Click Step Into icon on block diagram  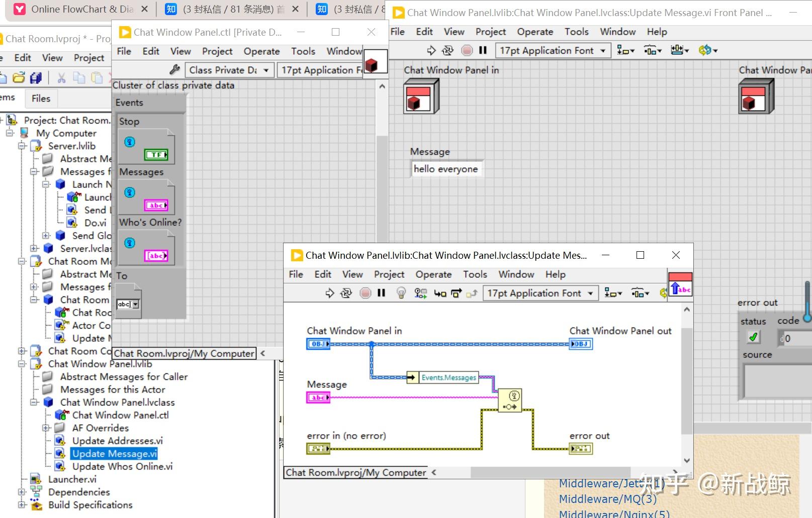click(x=440, y=293)
